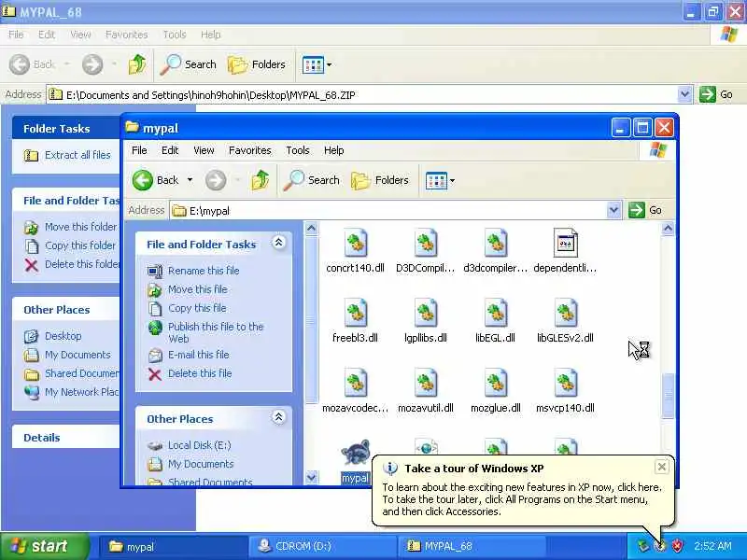Click Search in MYPAL_68 window toolbar
This screenshot has height=560, width=747.
point(189,64)
